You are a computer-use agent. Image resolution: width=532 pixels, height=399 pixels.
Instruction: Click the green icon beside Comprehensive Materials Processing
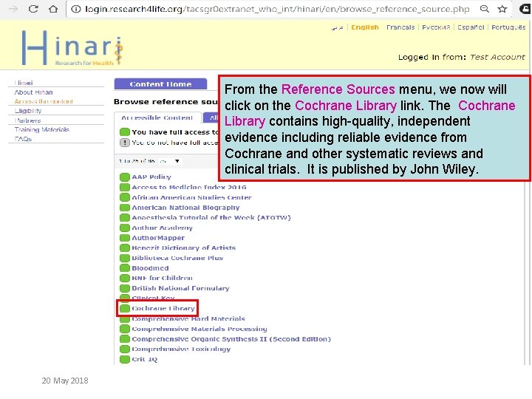(125, 329)
